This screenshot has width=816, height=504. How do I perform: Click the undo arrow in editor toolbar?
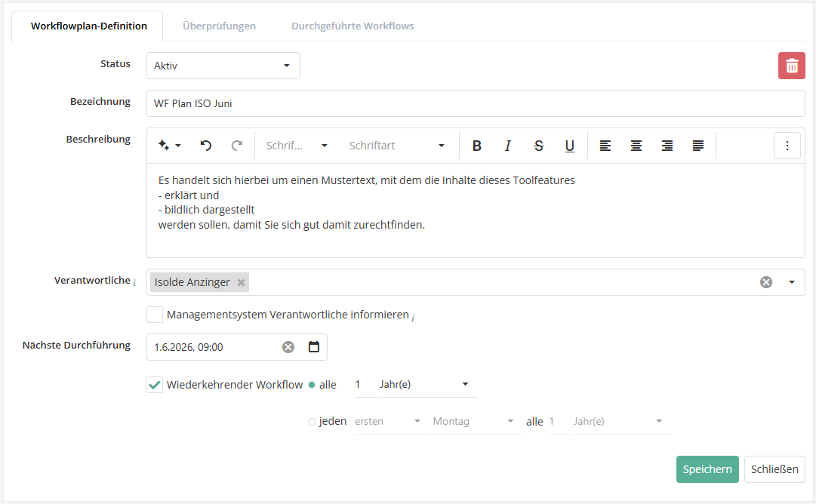205,146
